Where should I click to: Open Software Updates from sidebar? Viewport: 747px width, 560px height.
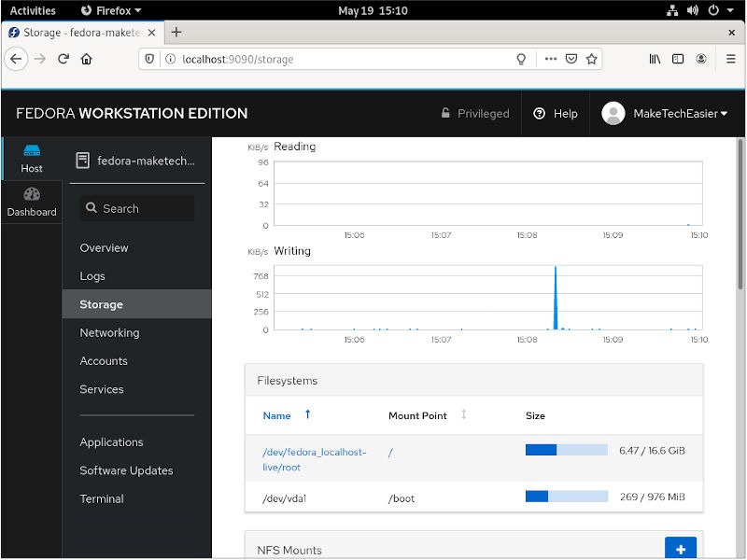[126, 470]
